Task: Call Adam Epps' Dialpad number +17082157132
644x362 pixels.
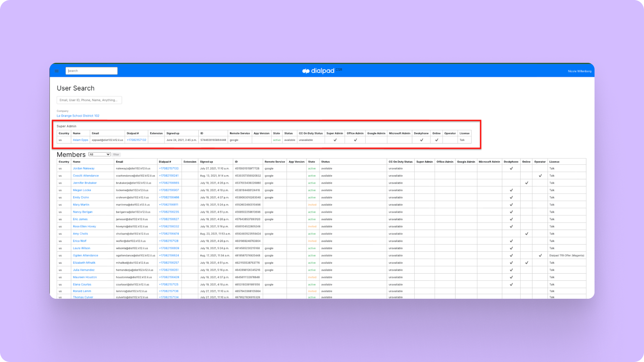Action: pyautogui.click(x=136, y=140)
